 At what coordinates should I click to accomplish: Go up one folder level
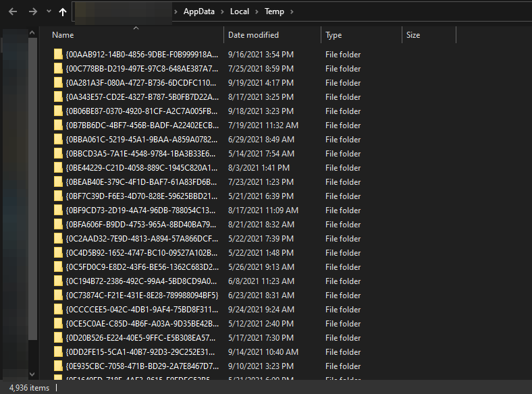62,12
